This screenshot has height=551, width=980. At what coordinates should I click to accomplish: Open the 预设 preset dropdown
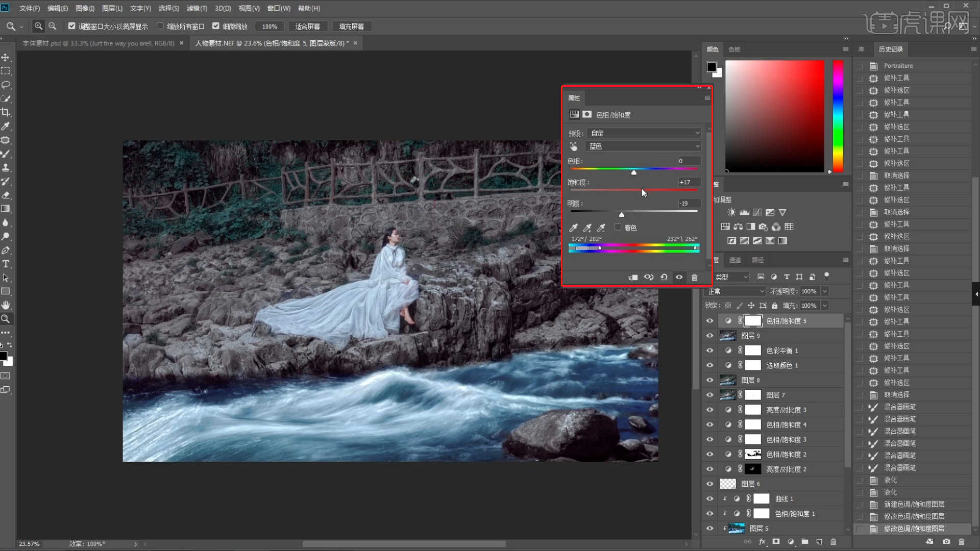[x=644, y=133]
